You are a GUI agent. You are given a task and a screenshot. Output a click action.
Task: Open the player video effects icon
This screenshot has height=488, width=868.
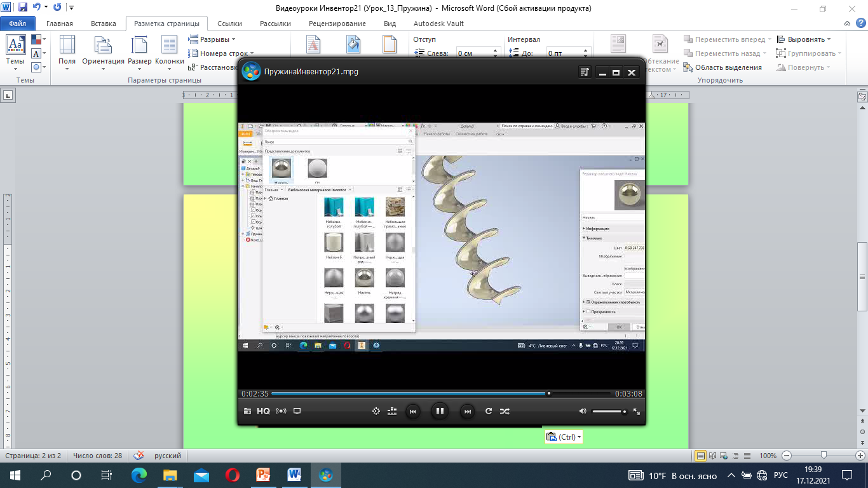click(x=376, y=411)
